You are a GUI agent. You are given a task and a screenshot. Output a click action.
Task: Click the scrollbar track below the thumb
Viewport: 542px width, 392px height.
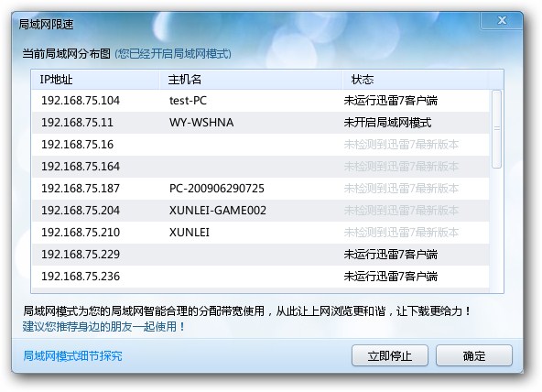(497, 230)
